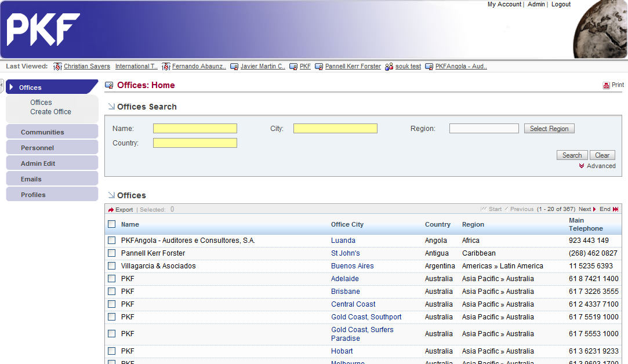This screenshot has height=364, width=628.
Task: Check the PKF Gold Coast, Surfers Paradise checkbox
Action: (112, 334)
